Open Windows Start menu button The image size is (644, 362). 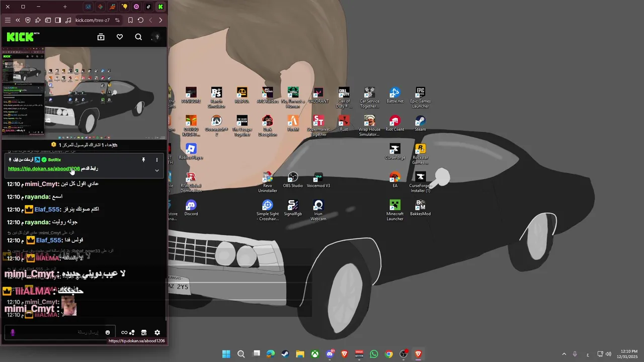click(x=226, y=354)
